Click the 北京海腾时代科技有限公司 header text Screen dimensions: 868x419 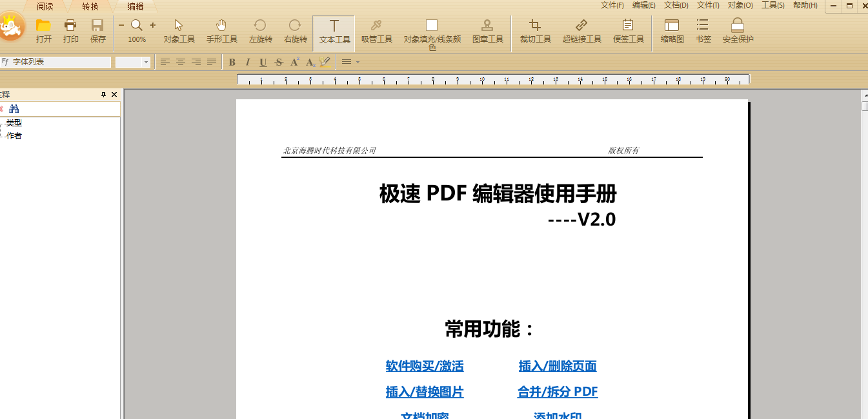coord(329,150)
